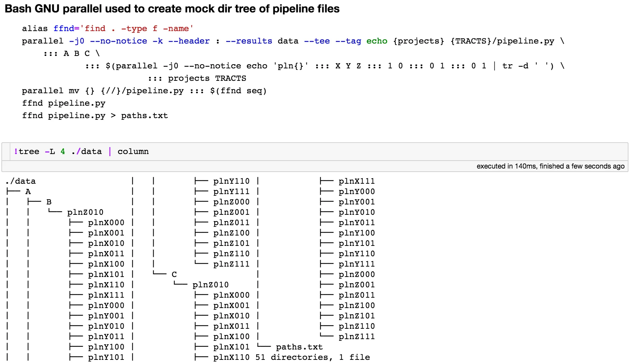The height and width of the screenshot is (364, 634).
Task: Select plnZ111 under directory B
Action: [231, 264]
